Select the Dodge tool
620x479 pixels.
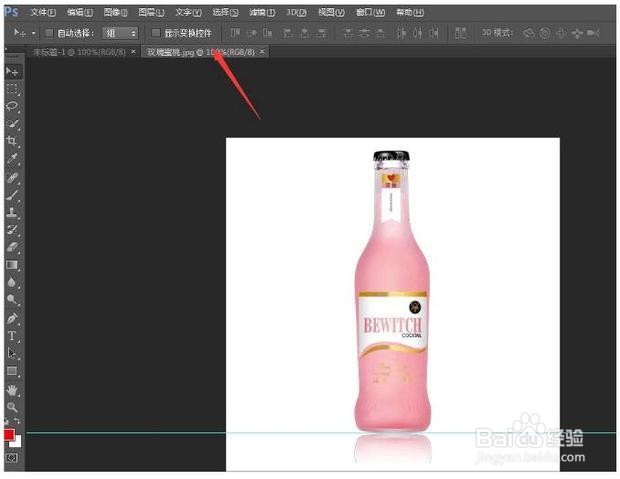coord(12,299)
